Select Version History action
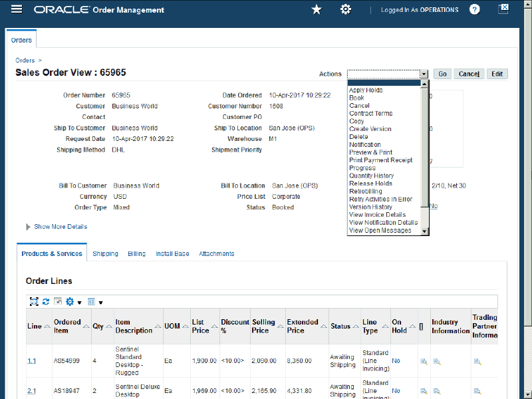This screenshot has width=532, height=399. (370, 207)
